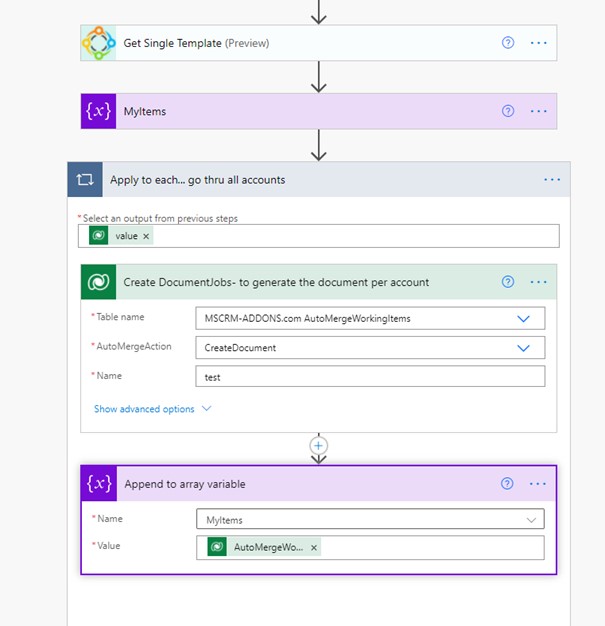The width and height of the screenshot is (605, 626).
Task: Expand the MyItems action title
Action: point(145,111)
